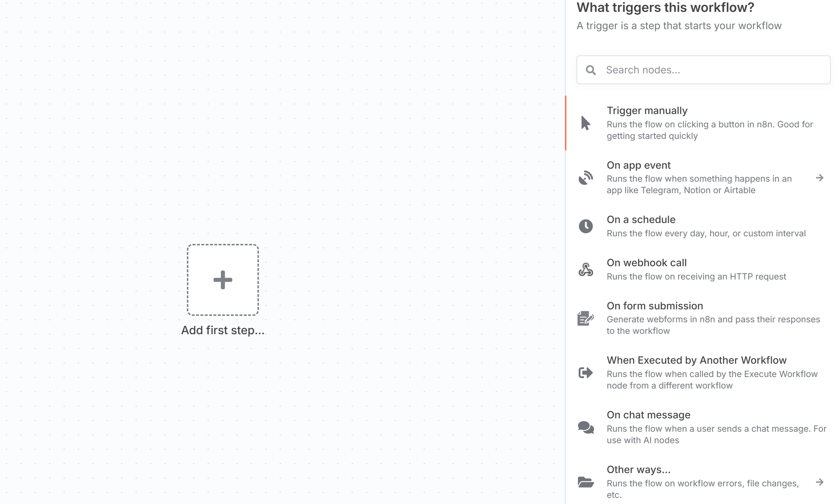
Task: Click the plus Add first step box
Action: 223,280
